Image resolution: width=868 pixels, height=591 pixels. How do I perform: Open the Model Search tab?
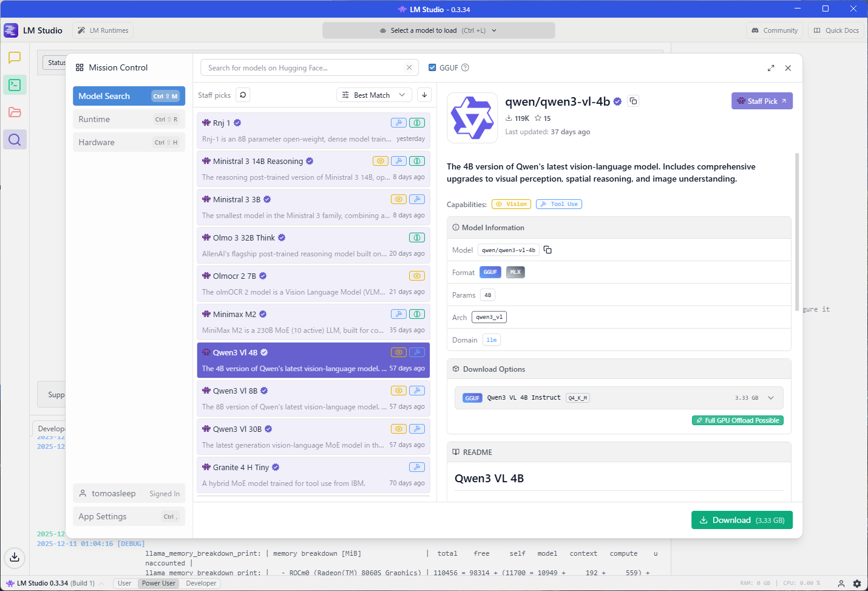129,96
